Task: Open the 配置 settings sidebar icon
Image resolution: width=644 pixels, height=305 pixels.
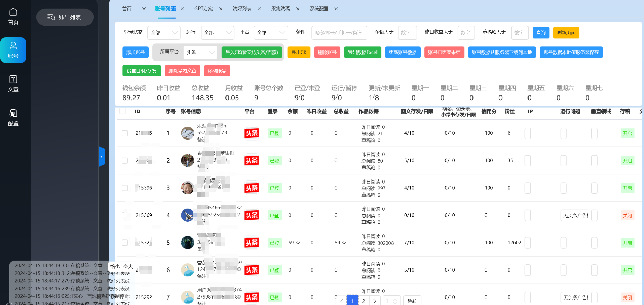Action: coord(13,118)
